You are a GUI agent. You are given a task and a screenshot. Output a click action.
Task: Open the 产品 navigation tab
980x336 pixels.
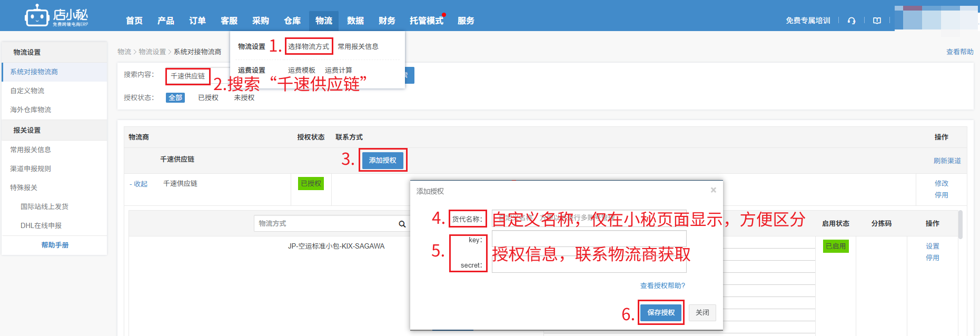coord(166,21)
